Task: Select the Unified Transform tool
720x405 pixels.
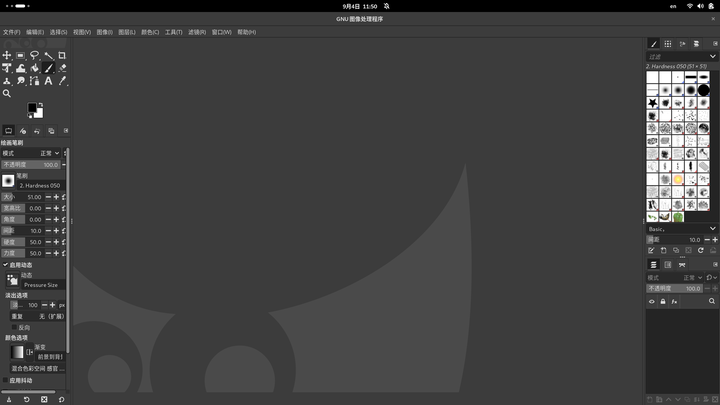Action: [7, 68]
